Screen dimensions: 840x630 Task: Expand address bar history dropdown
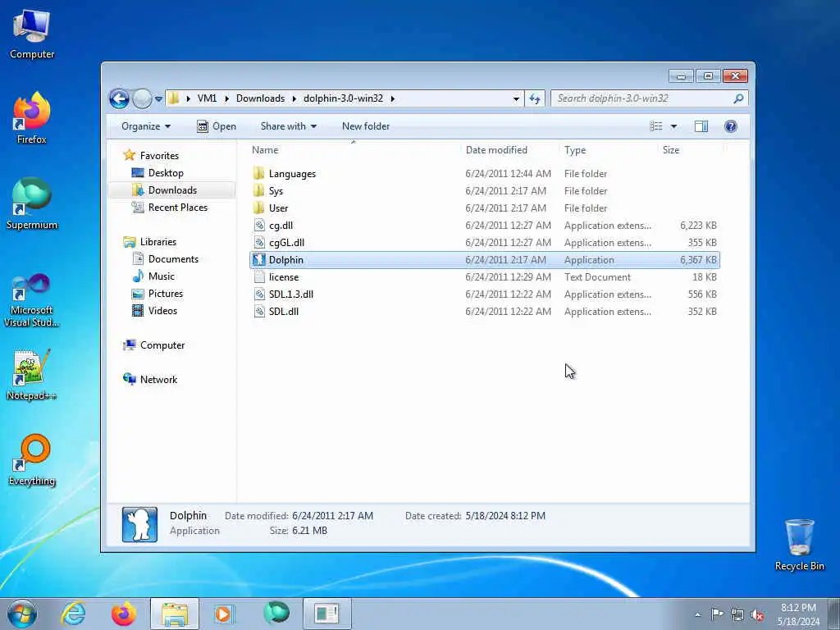point(516,98)
